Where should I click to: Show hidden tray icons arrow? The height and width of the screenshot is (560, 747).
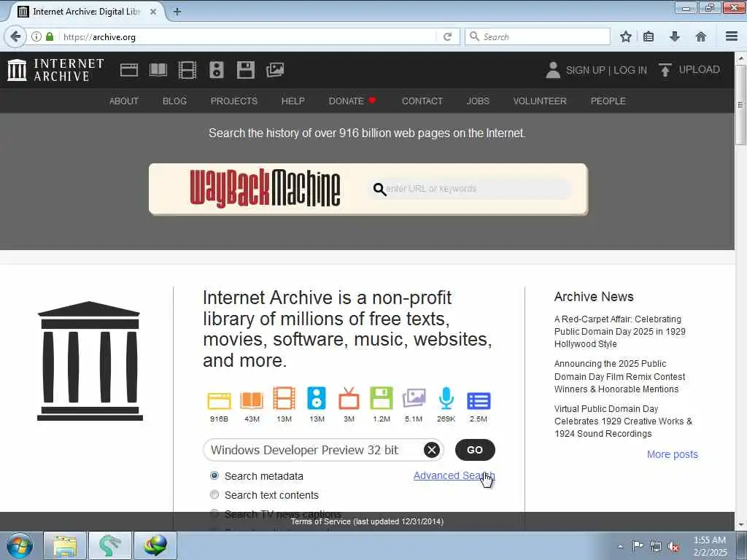click(620, 546)
